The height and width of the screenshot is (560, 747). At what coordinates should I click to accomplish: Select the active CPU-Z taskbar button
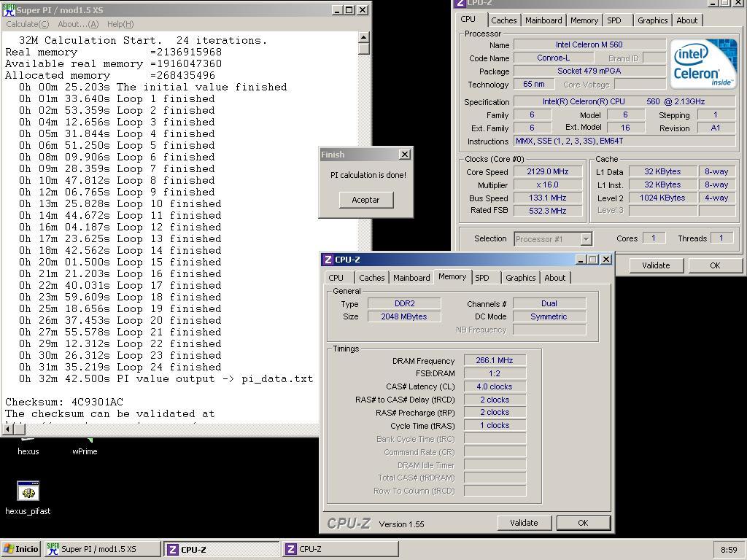click(x=221, y=549)
